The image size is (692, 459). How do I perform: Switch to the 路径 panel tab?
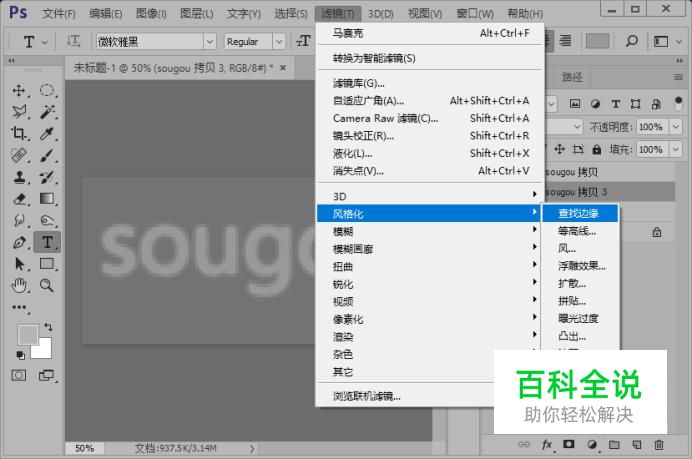572,78
